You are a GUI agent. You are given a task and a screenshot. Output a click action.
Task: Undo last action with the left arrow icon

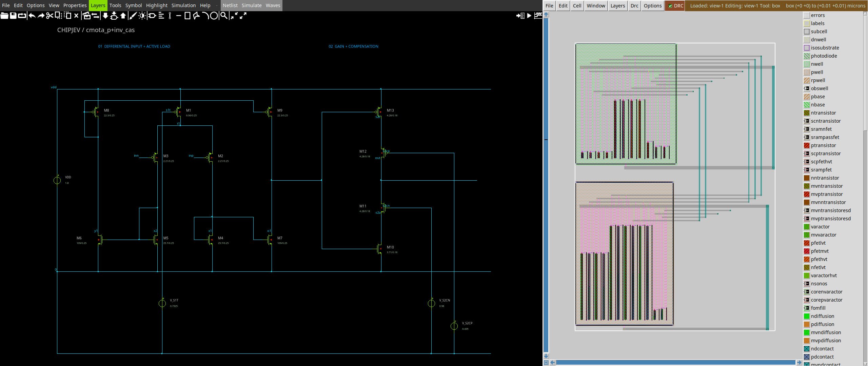32,16
